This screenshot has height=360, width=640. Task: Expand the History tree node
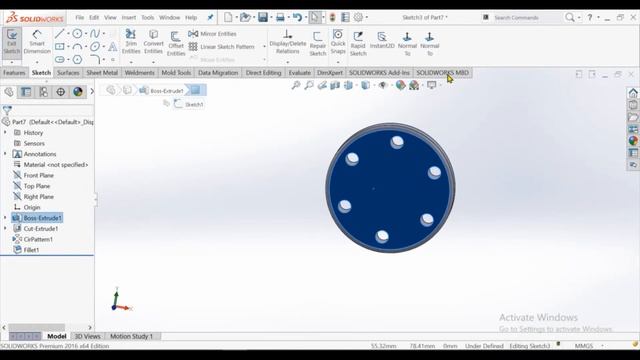tap(5, 133)
